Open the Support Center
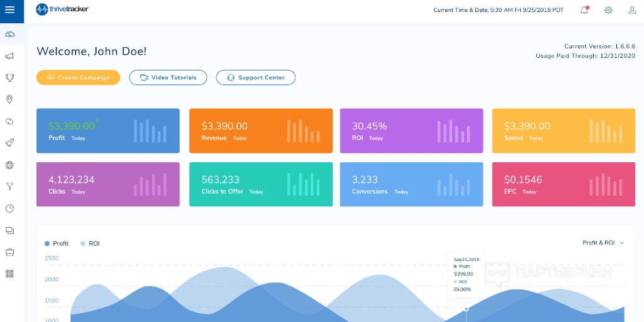 click(256, 77)
